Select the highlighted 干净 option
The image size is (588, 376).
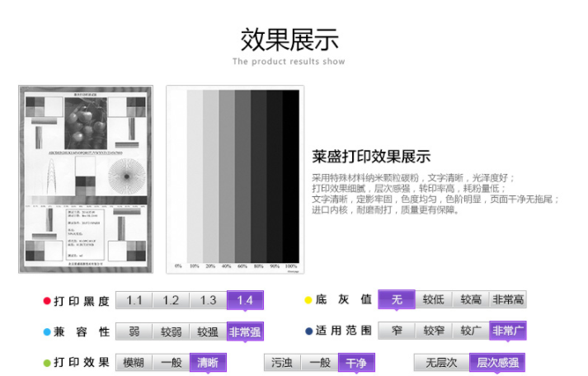click(x=356, y=363)
